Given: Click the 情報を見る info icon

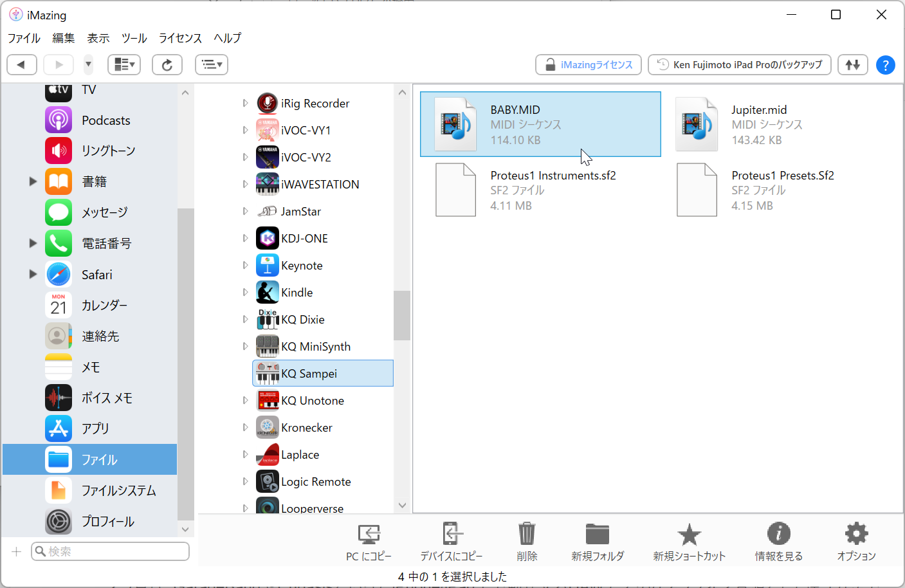Looking at the screenshot, I should (779, 534).
